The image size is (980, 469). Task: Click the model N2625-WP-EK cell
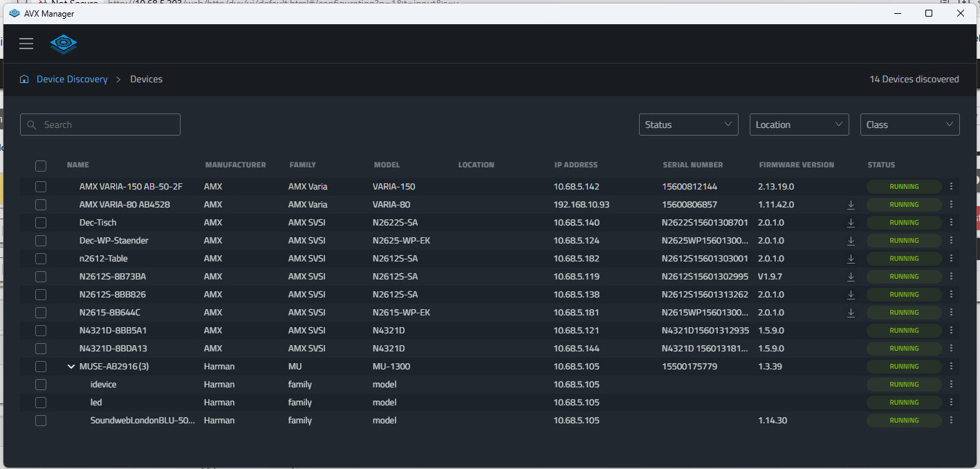coord(401,241)
